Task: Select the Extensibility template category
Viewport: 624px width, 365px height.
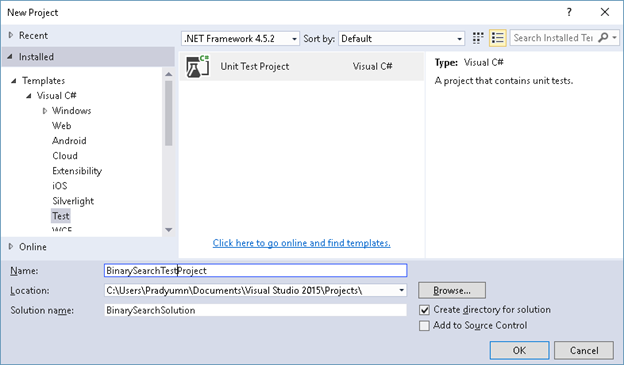Action: point(77,171)
